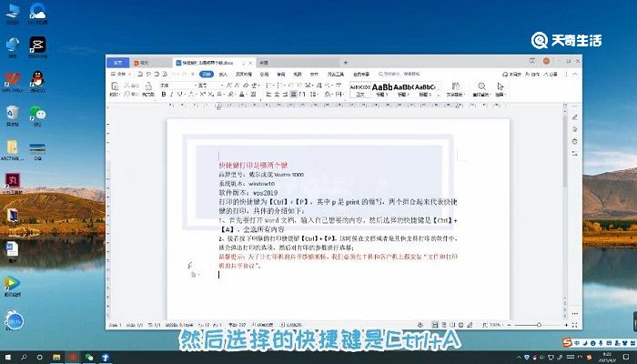This screenshot has width=637, height=364.
Task: Click the Increase Font Size button
Action: [228, 85]
